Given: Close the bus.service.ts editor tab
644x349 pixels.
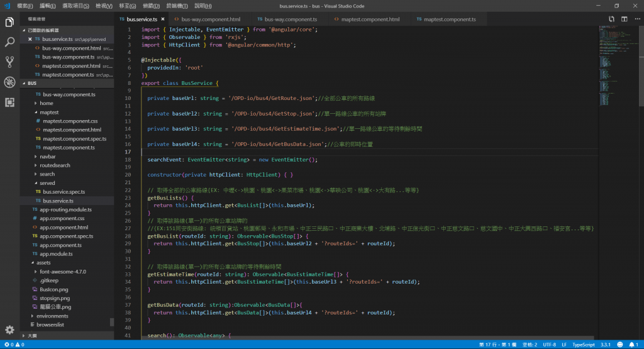Looking at the screenshot, I should point(163,19).
